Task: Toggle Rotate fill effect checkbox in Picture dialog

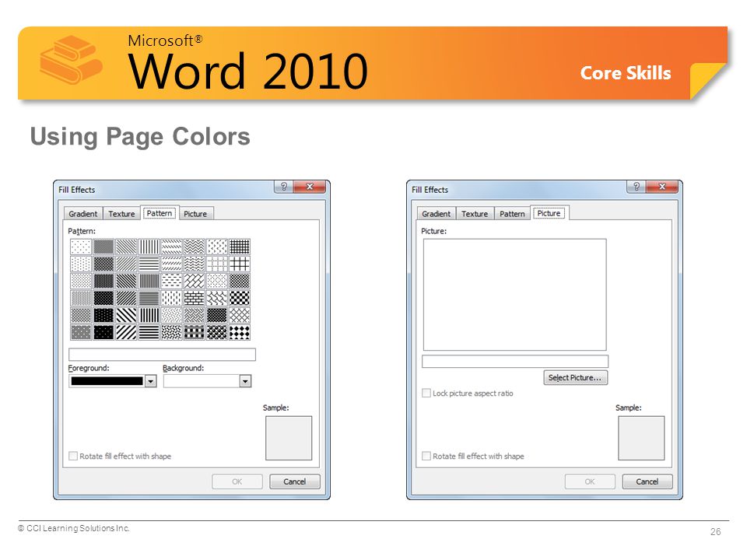Action: tap(426, 456)
